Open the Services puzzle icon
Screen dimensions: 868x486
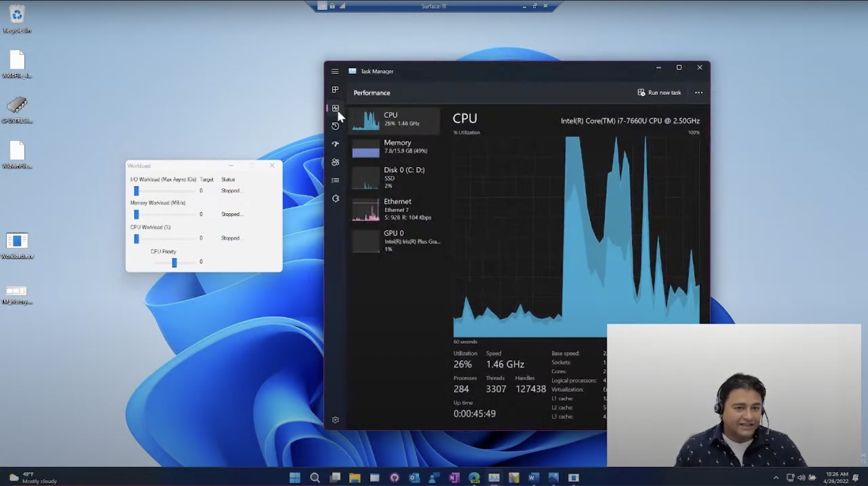(335, 198)
